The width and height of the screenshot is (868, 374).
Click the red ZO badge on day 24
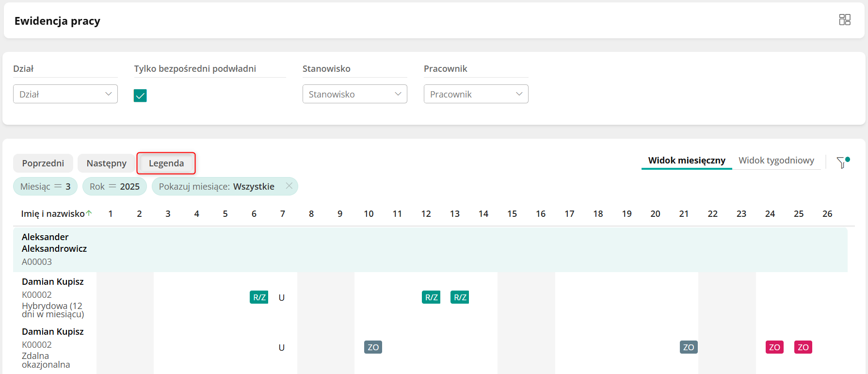pyautogui.click(x=774, y=347)
